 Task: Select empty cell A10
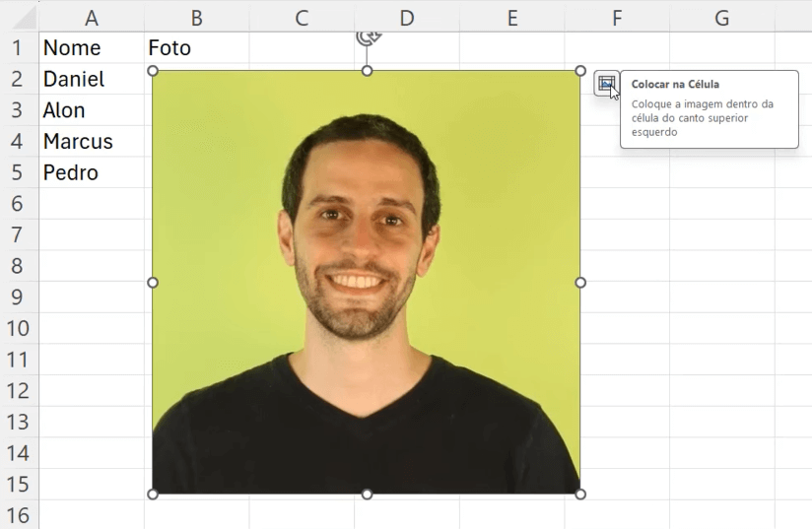pyautogui.click(x=92, y=328)
